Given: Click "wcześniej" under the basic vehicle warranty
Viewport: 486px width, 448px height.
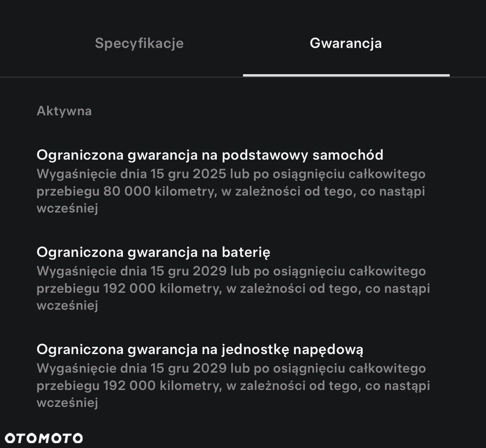Looking at the screenshot, I should (67, 209).
